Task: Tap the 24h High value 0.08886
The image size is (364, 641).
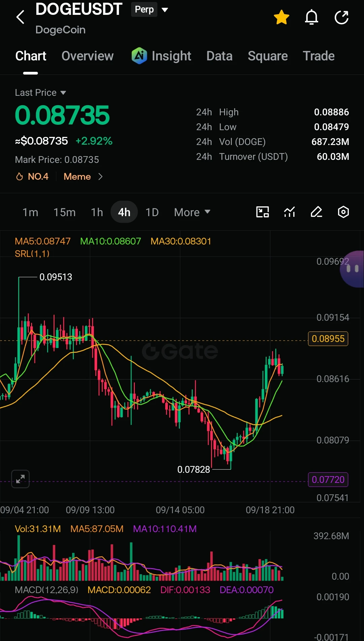Action: [x=331, y=112]
